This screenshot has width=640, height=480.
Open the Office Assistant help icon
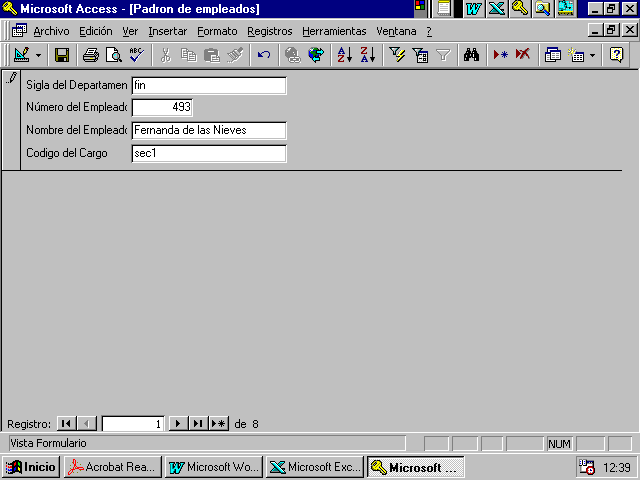coord(616,55)
